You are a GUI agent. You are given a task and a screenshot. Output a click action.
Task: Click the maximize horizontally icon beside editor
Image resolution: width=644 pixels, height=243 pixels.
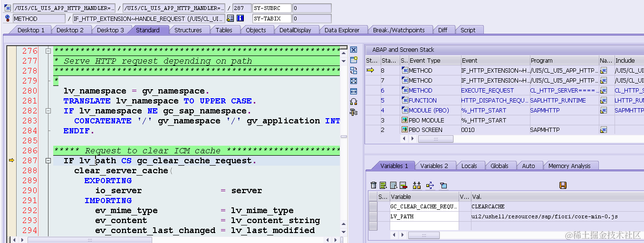click(x=353, y=91)
